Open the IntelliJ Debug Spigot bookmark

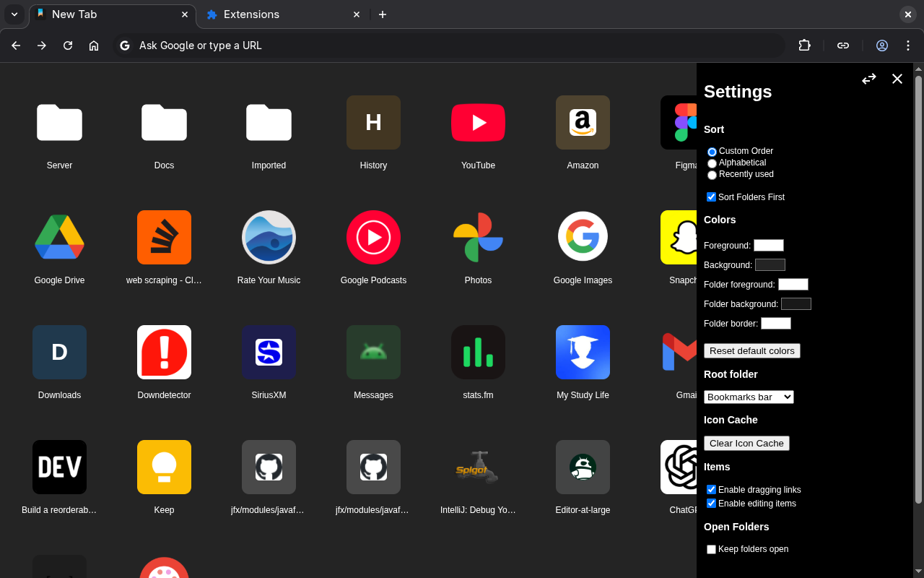click(x=478, y=467)
